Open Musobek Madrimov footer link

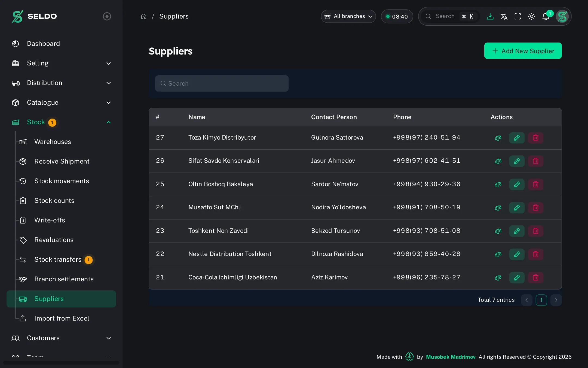[451, 357]
